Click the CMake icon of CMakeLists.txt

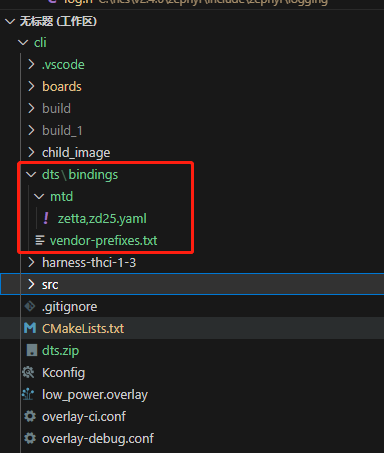click(30, 328)
